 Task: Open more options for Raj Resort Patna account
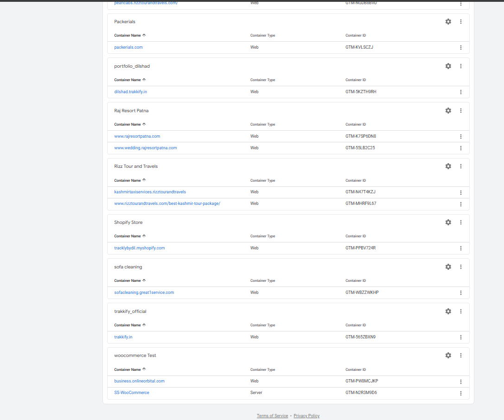[460, 110]
